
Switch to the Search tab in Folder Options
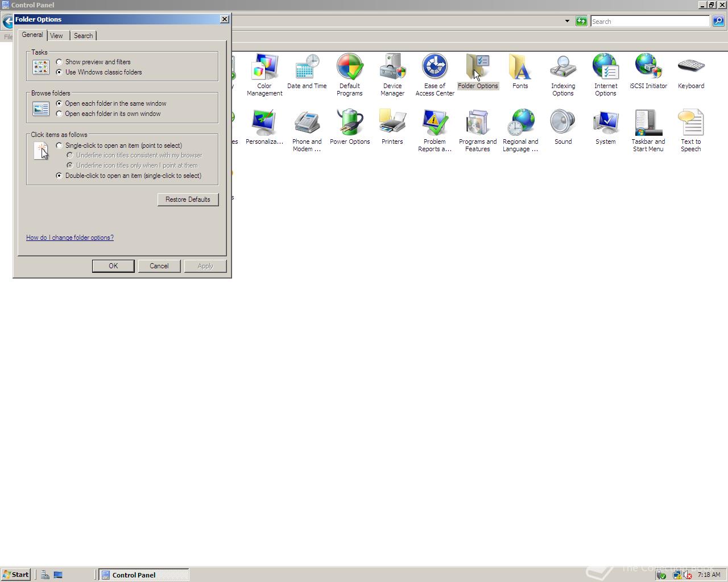[84, 35]
